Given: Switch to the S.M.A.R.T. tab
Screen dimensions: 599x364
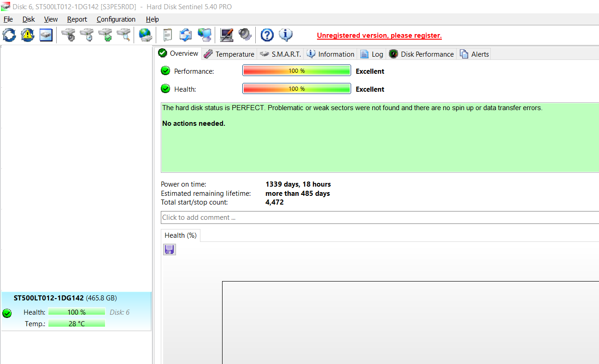Looking at the screenshot, I should 280,54.
